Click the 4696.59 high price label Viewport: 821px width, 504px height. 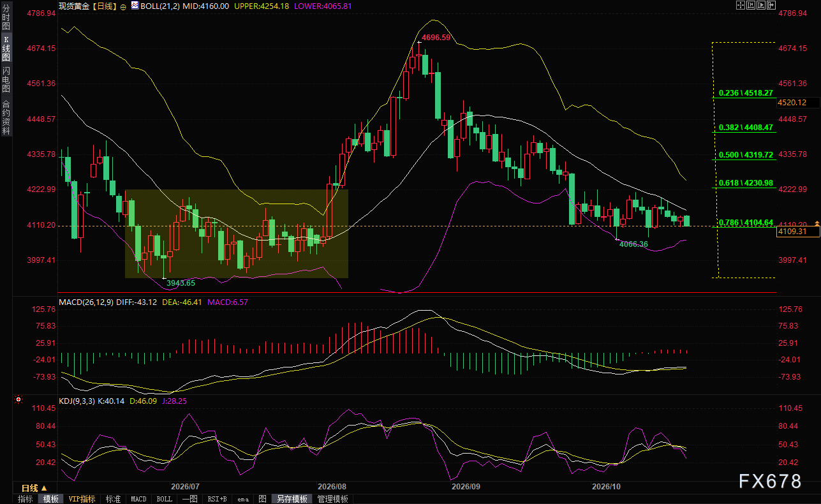pos(436,38)
